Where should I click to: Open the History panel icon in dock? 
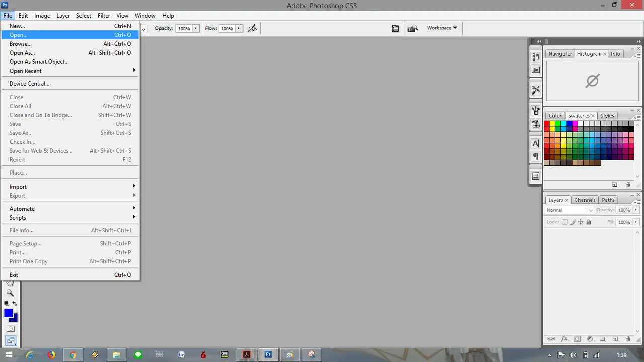coord(536,57)
